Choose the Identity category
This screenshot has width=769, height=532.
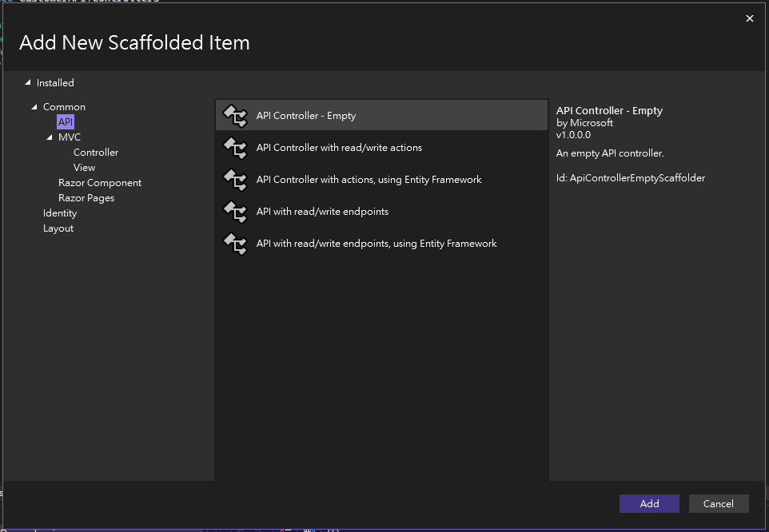tap(60, 213)
